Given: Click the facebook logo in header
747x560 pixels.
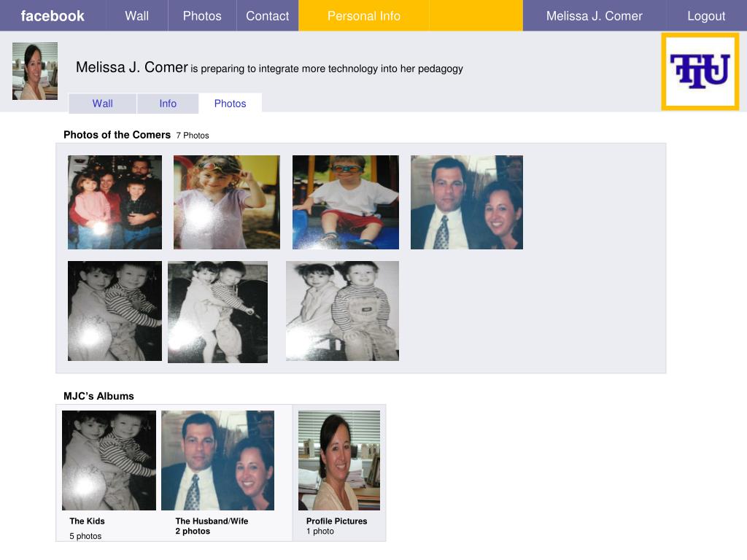Looking at the screenshot, I should coord(53,16).
